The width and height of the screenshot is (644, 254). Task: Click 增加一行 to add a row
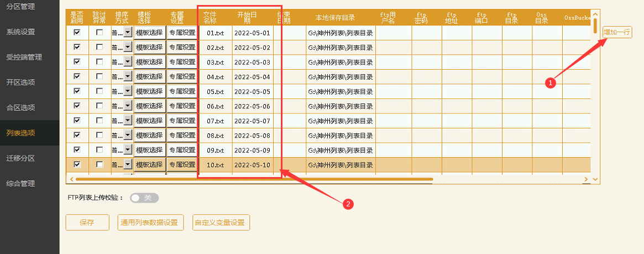tap(616, 32)
